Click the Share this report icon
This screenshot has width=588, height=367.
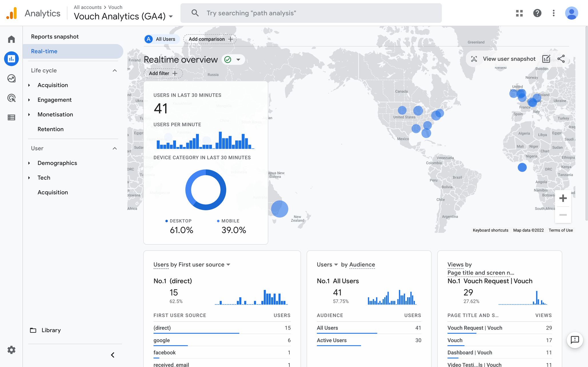point(561,59)
